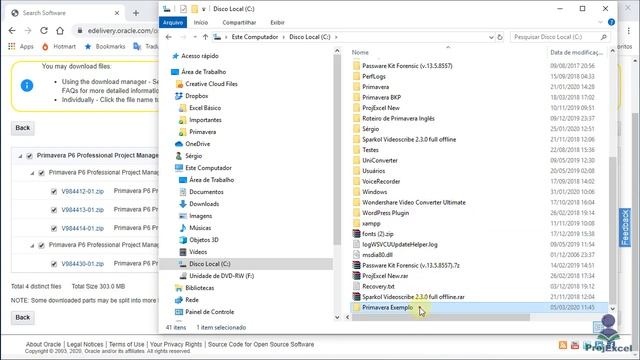The width and height of the screenshot is (640, 360).
Task: Open the Compartilhar ribbon tab
Action: tap(239, 22)
